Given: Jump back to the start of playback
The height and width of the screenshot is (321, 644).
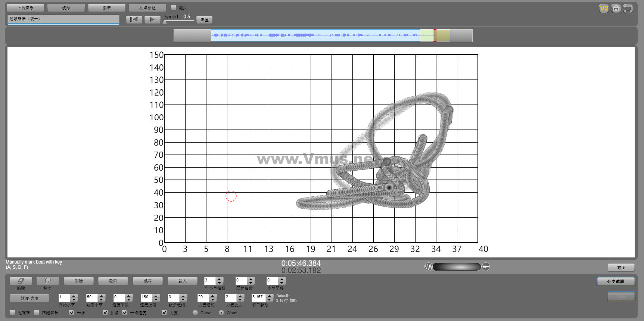Looking at the screenshot, I should (x=134, y=19).
